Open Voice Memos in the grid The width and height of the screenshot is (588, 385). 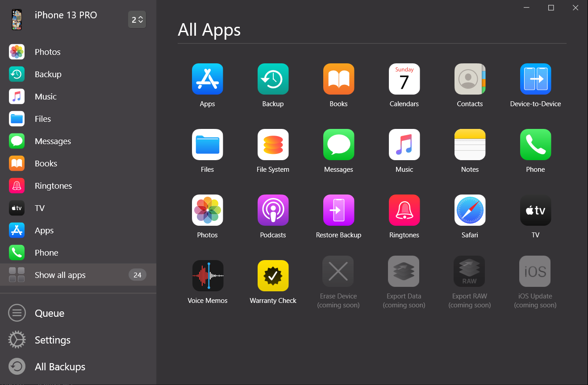click(208, 276)
